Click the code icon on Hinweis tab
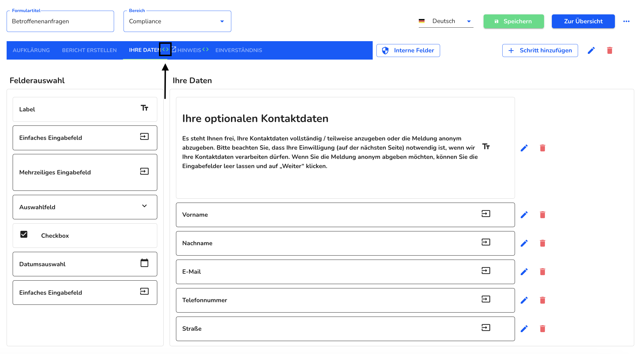This screenshot has width=644, height=354. [x=205, y=50]
